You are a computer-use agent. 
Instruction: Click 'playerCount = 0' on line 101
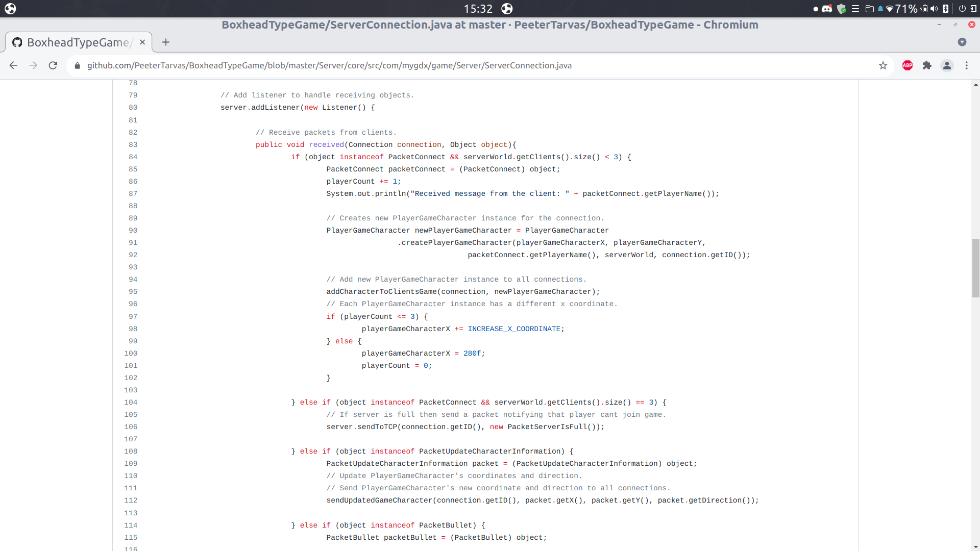point(395,366)
